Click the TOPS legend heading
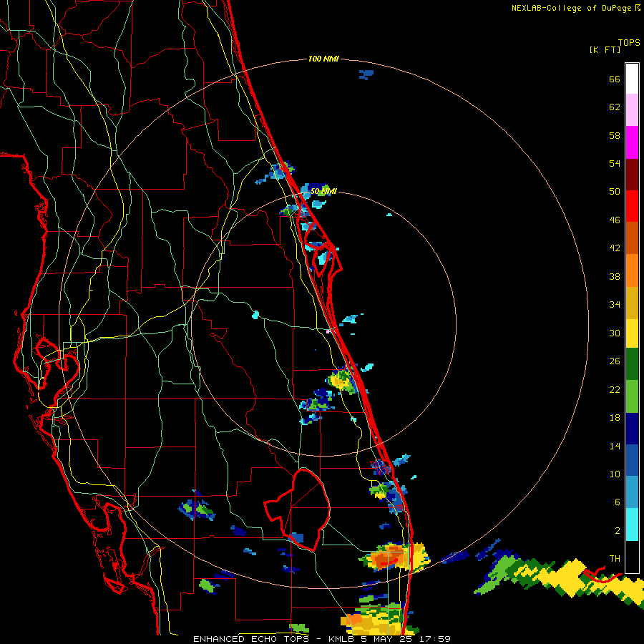The height and width of the screenshot is (644, 644). click(629, 42)
